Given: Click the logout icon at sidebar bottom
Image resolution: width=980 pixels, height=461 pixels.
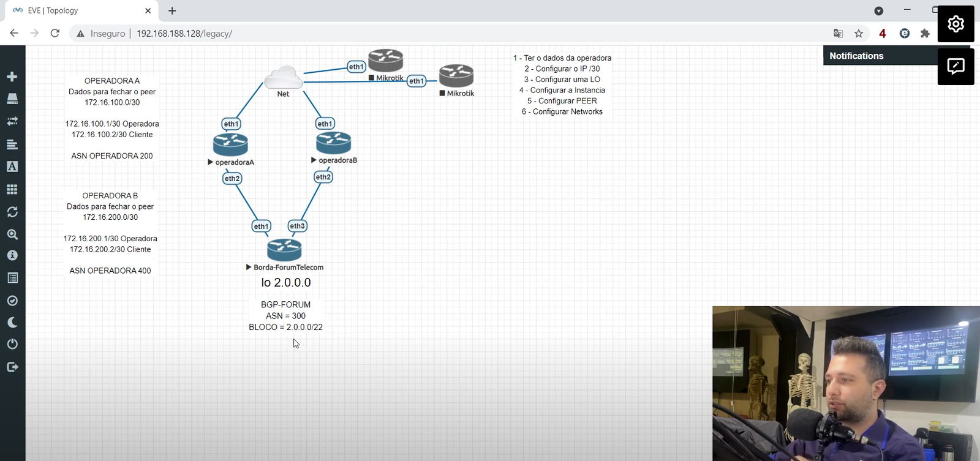Looking at the screenshot, I should (12, 367).
